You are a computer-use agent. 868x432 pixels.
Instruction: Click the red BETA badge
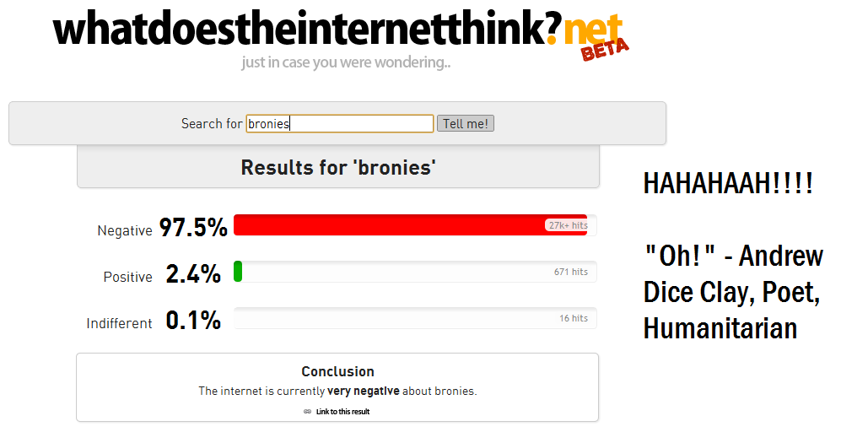pos(605,50)
